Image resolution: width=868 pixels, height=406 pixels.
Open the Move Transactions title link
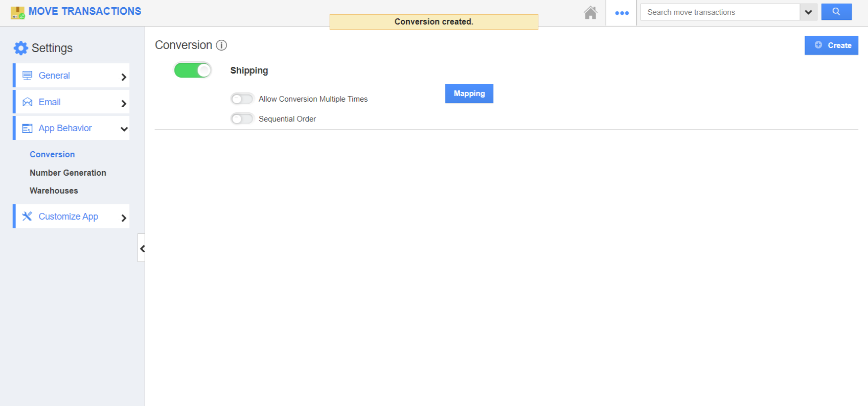(x=85, y=11)
